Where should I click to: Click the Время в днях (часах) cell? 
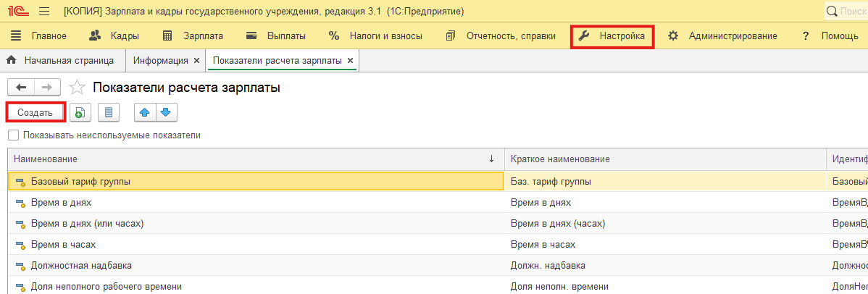click(x=665, y=224)
